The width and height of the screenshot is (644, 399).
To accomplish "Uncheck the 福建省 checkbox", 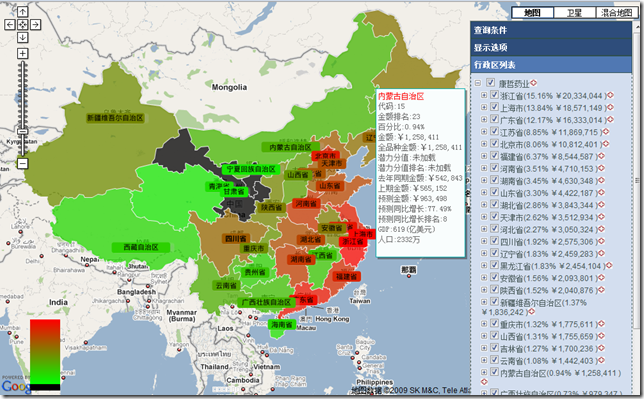I will (494, 156).
